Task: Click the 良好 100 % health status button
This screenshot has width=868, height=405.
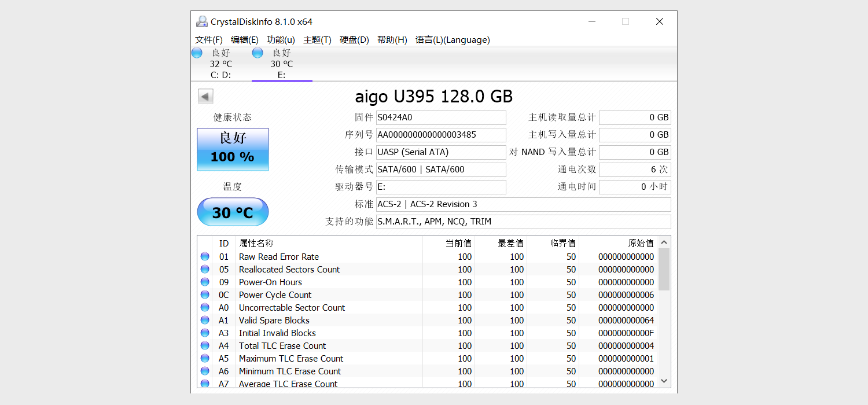Action: [x=233, y=149]
